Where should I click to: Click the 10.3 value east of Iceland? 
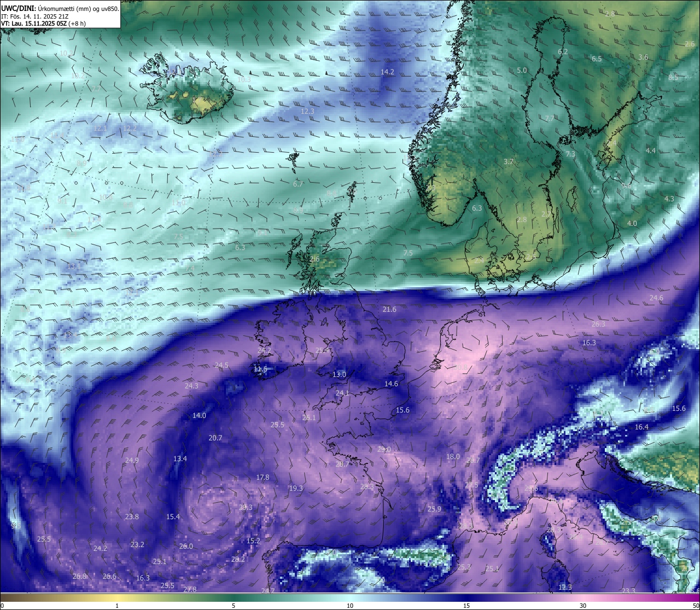point(244,79)
